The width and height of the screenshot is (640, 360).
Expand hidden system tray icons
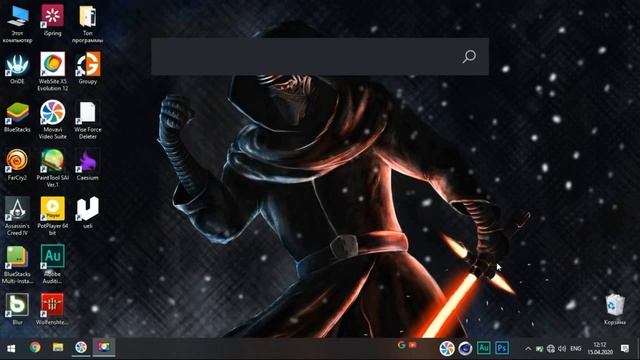[528, 349]
